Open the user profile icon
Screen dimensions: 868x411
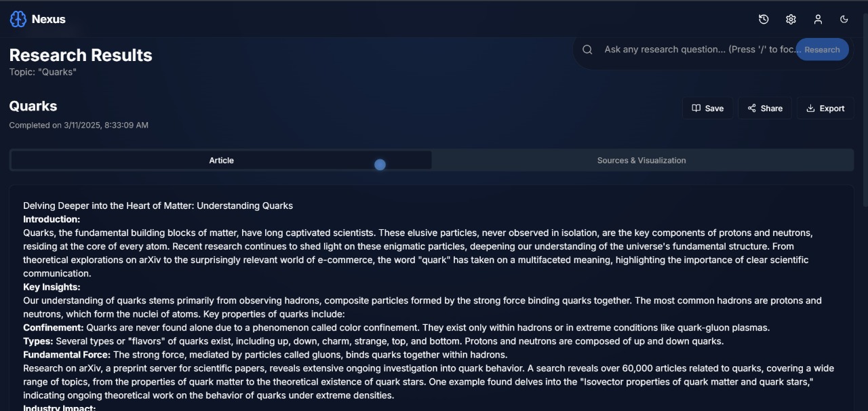point(818,20)
